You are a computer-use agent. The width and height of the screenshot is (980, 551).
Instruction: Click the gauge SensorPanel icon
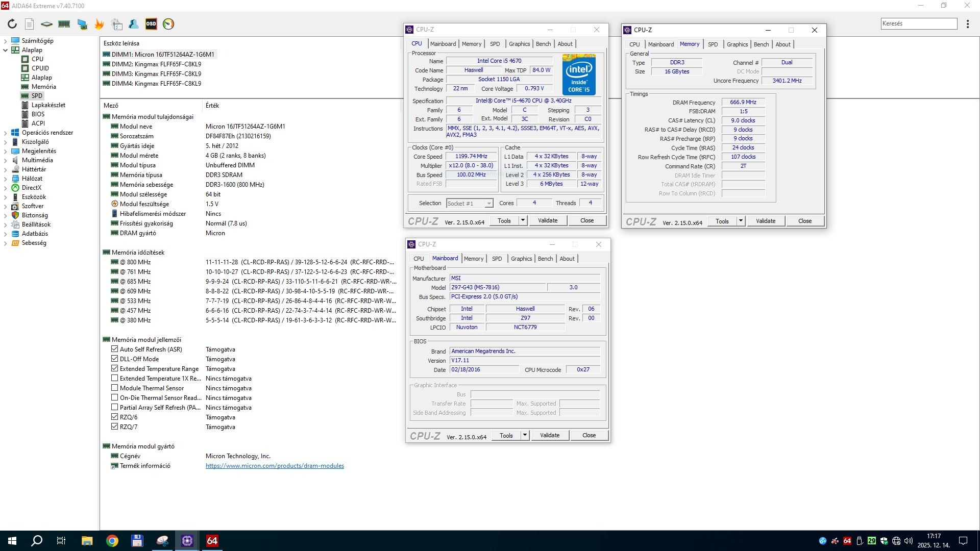click(x=168, y=24)
